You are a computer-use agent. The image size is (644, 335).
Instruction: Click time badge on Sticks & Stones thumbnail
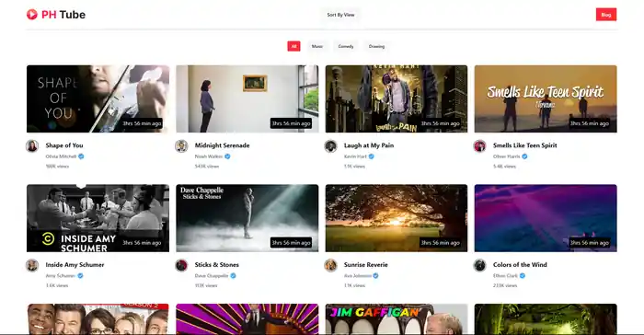[291, 243]
